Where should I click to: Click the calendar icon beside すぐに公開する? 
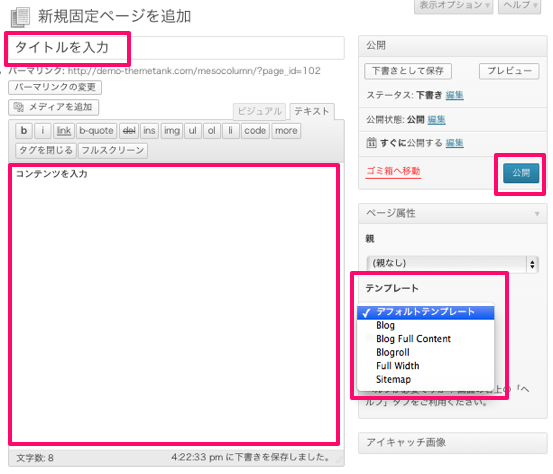pyautogui.click(x=371, y=142)
